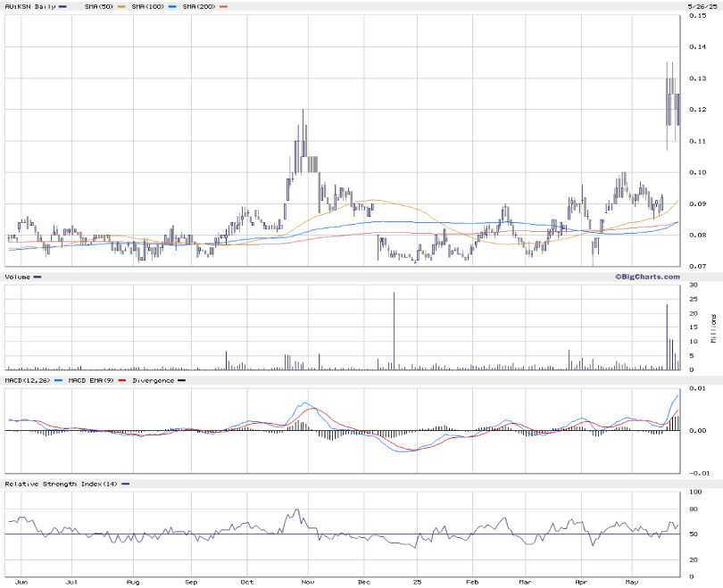This screenshot has width=723, height=588.
Task: Click the 100 label on RSI axis
Action: (x=694, y=492)
